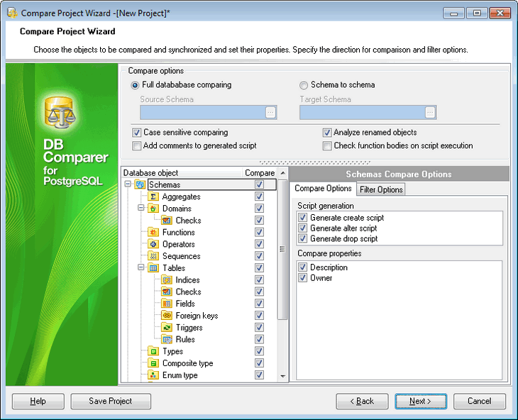Viewport: 518px width, 420px height.
Task: Uncheck Generate drop script
Action: (x=302, y=238)
